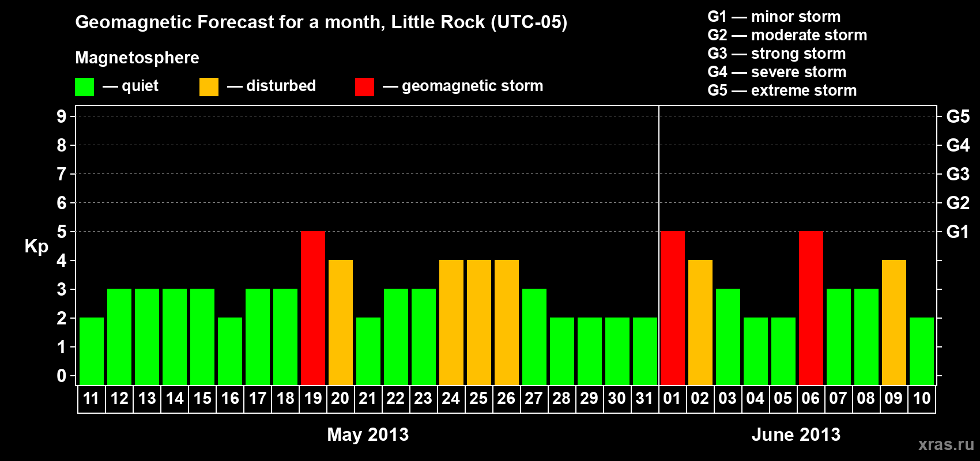Click the red geomagnetic storm legend swatch

tap(364, 87)
